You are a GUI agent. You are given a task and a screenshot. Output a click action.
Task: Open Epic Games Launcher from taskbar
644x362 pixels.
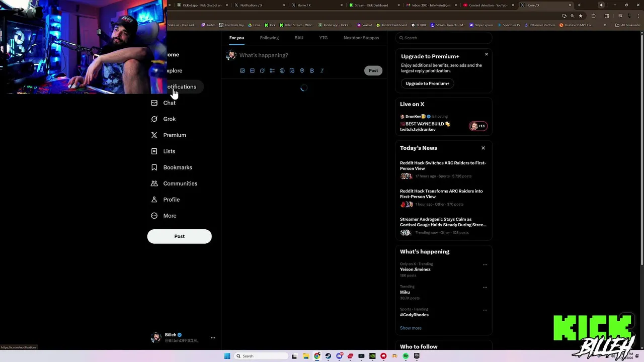(417, 356)
